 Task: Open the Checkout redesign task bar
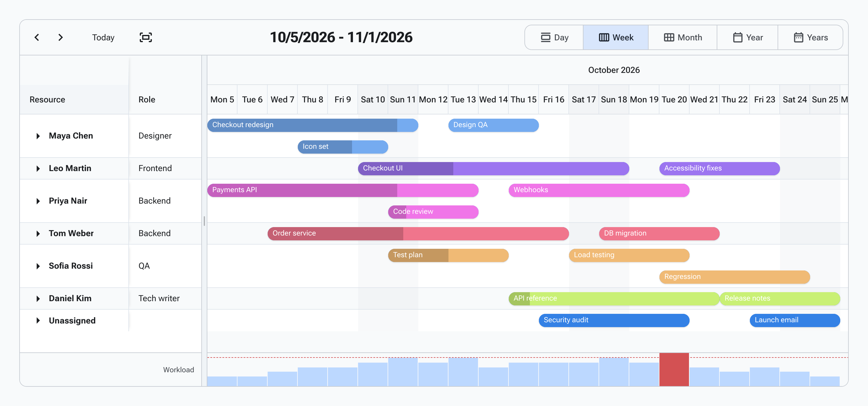coord(313,125)
